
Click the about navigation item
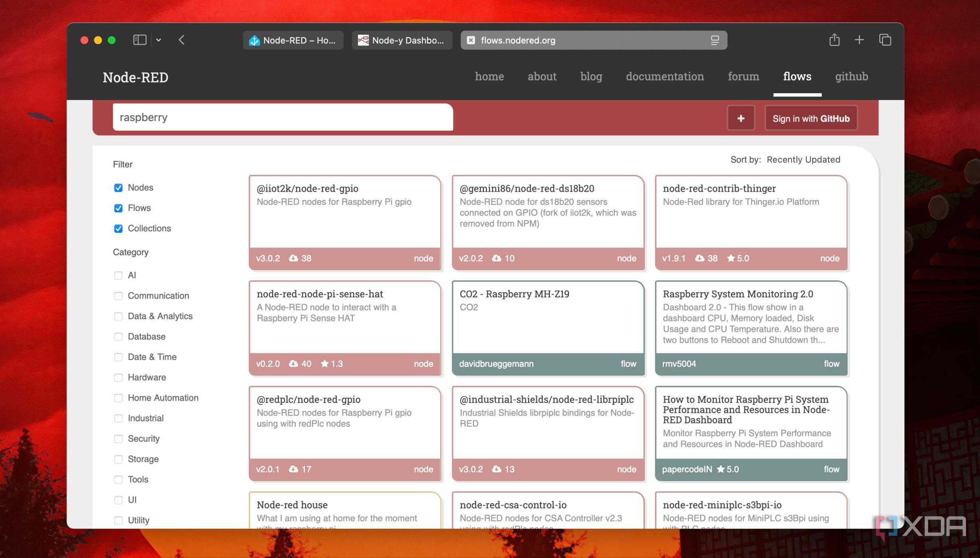[542, 76]
